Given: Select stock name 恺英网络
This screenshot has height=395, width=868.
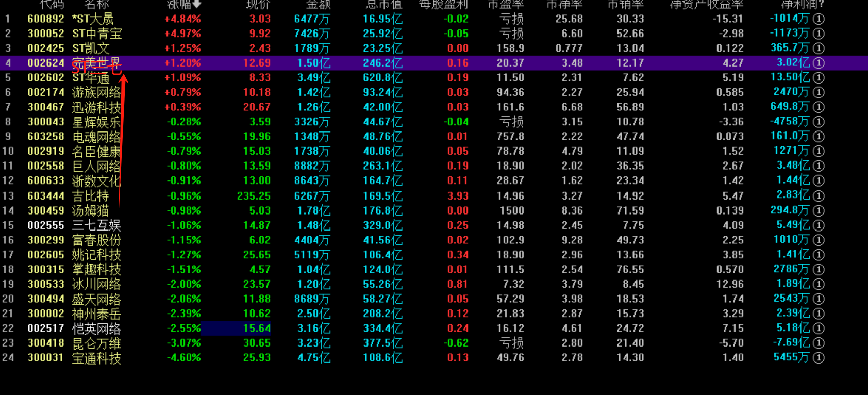Looking at the screenshot, I should [96, 328].
